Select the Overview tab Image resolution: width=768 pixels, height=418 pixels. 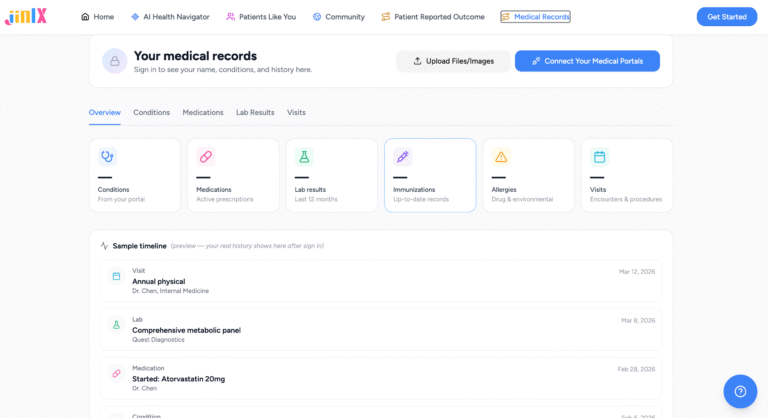(x=105, y=112)
